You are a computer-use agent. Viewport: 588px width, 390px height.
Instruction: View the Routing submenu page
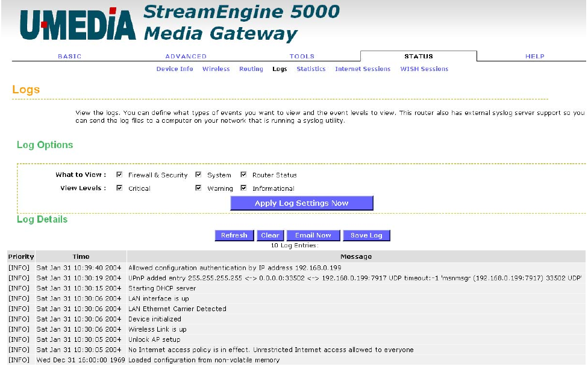pos(251,69)
